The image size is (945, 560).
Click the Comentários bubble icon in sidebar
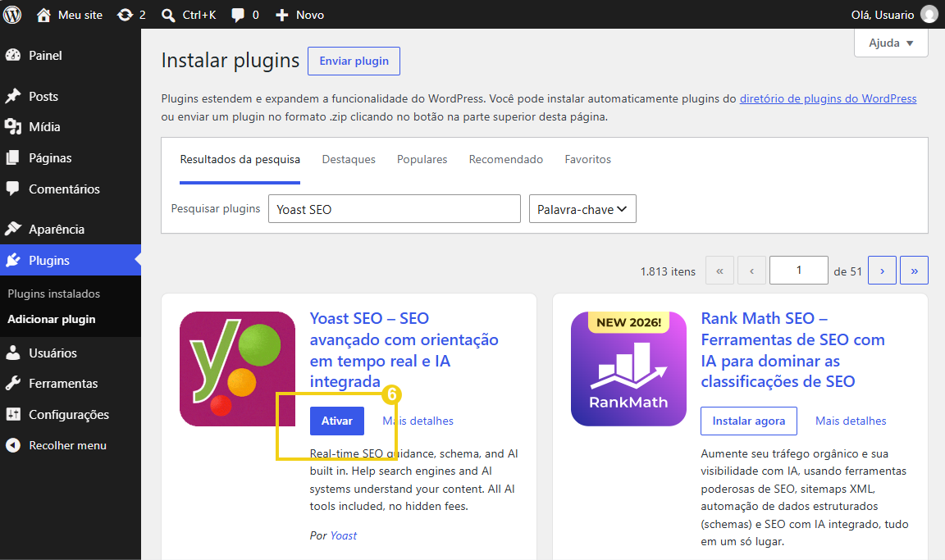[12, 189]
